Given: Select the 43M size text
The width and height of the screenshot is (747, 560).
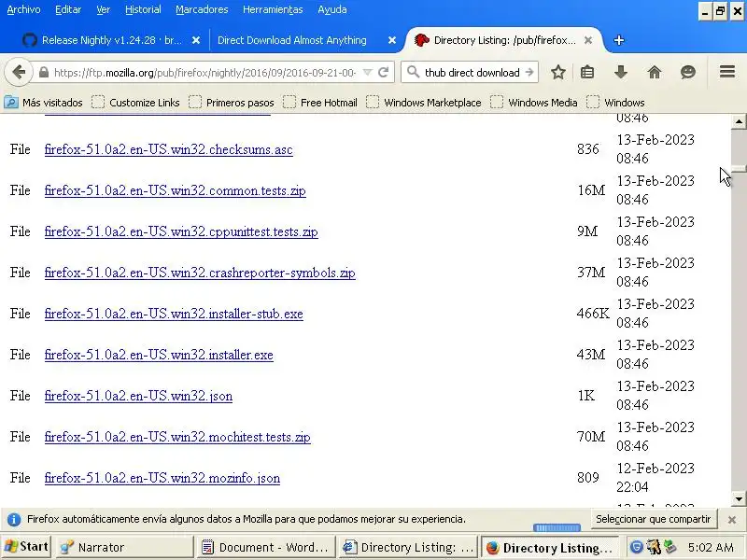Looking at the screenshot, I should 591,355.
